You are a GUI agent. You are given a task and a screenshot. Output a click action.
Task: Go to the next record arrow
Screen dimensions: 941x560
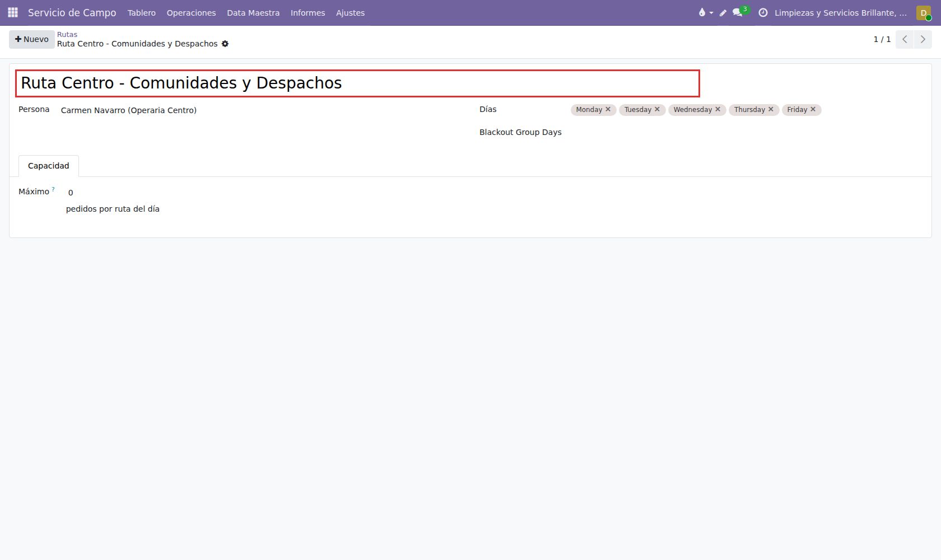(x=923, y=39)
